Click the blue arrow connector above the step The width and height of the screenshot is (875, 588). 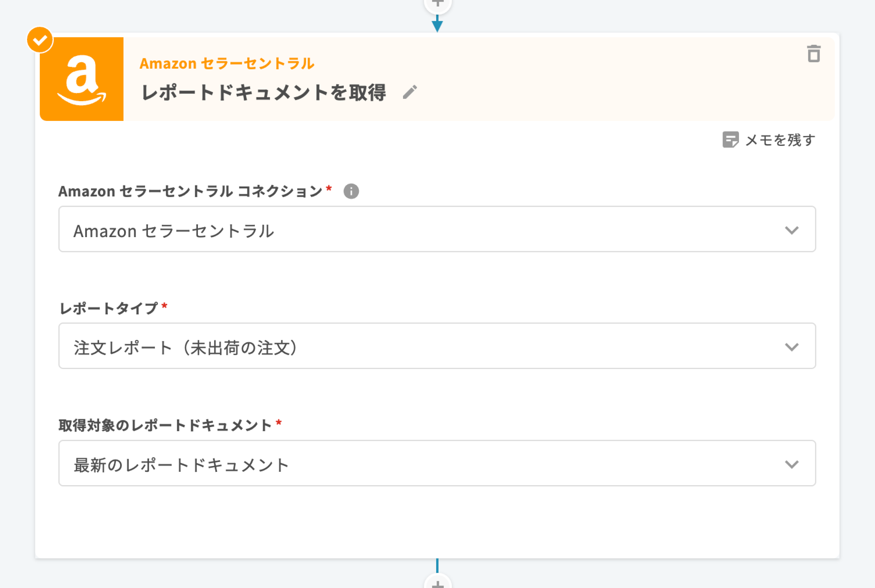pyautogui.click(x=437, y=25)
